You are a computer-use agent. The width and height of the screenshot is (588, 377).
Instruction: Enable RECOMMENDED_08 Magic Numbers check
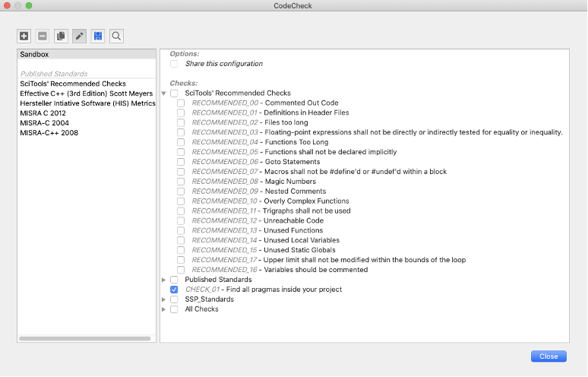(x=181, y=181)
